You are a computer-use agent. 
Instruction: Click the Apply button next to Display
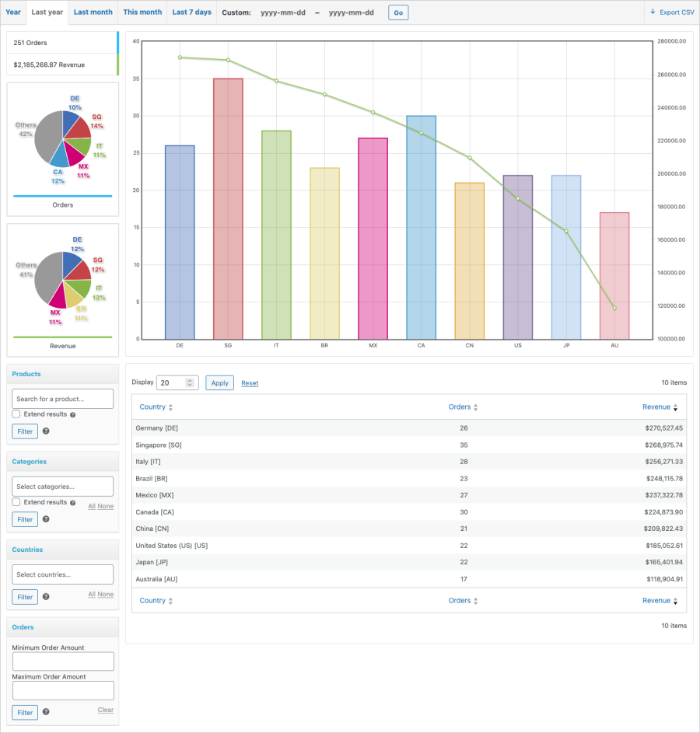(219, 382)
